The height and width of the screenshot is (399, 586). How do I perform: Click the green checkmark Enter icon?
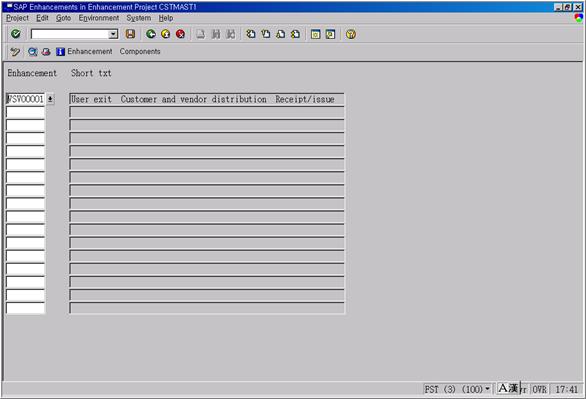16,34
